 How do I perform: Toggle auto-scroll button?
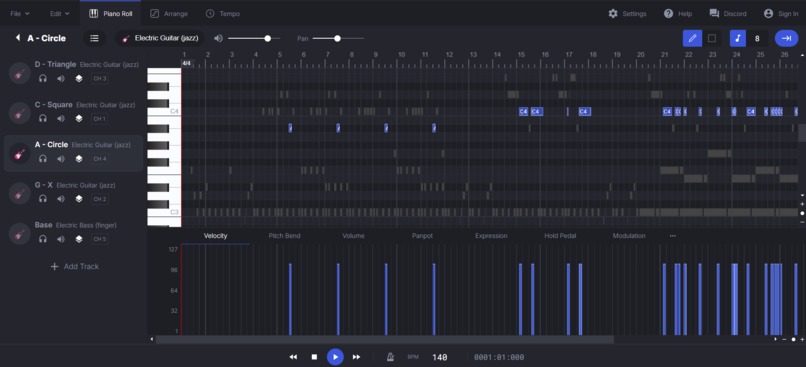pos(786,38)
